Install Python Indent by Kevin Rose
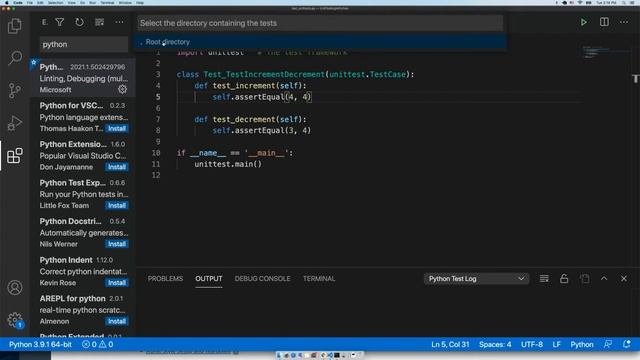The width and height of the screenshot is (640, 360). click(117, 282)
